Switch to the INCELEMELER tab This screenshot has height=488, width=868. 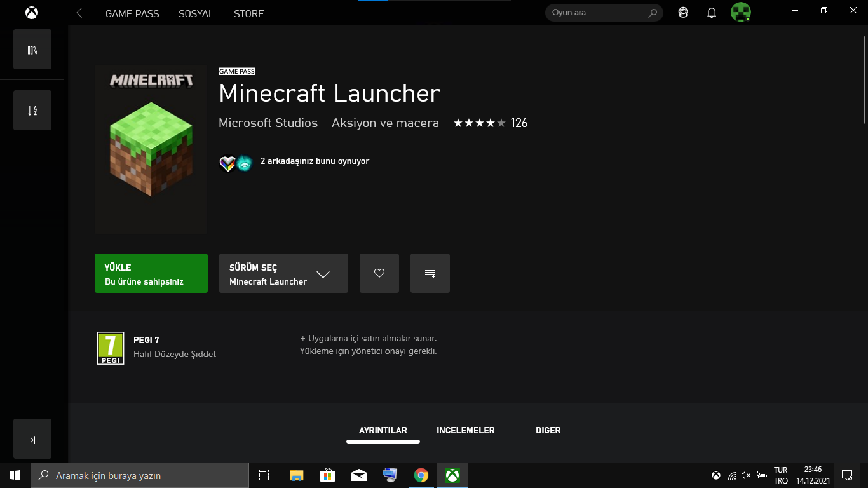pyautogui.click(x=466, y=430)
